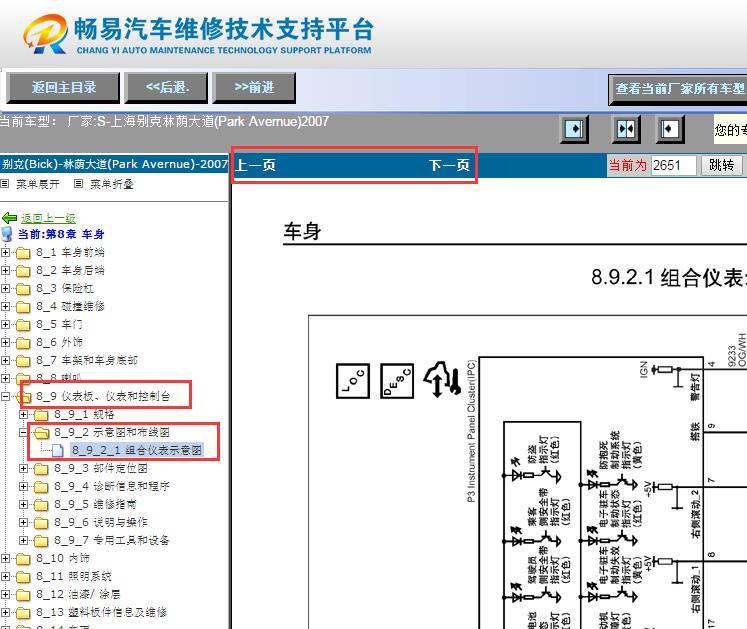Click the >>前进 button
Screen dimensions: 747x629
254,88
